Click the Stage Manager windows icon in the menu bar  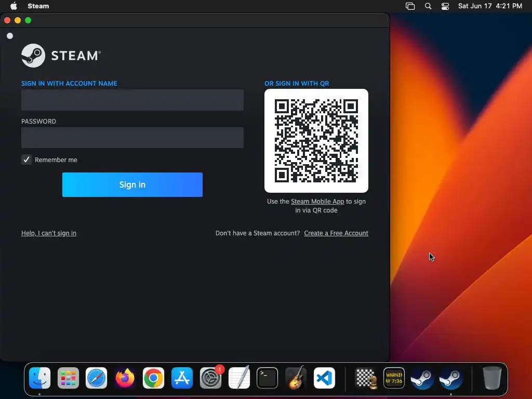click(410, 6)
